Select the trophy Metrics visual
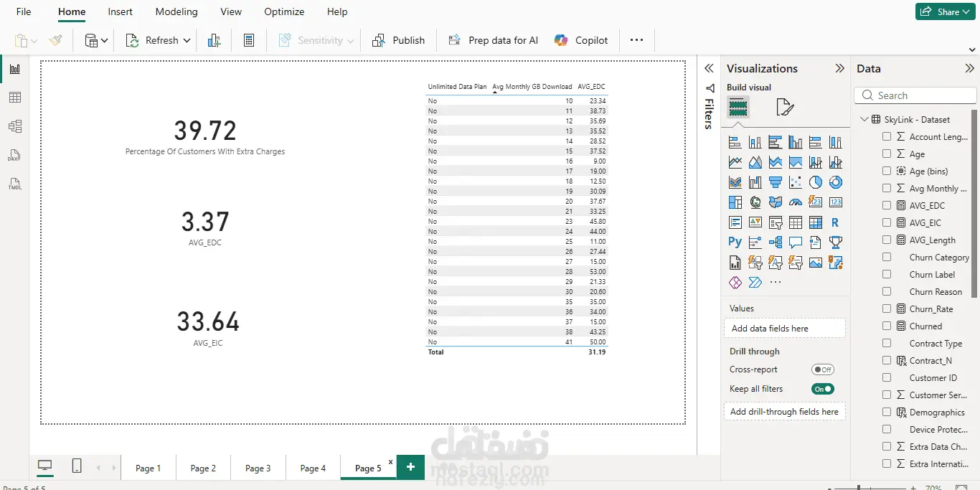Screen dimensions: 980x490 point(835,242)
